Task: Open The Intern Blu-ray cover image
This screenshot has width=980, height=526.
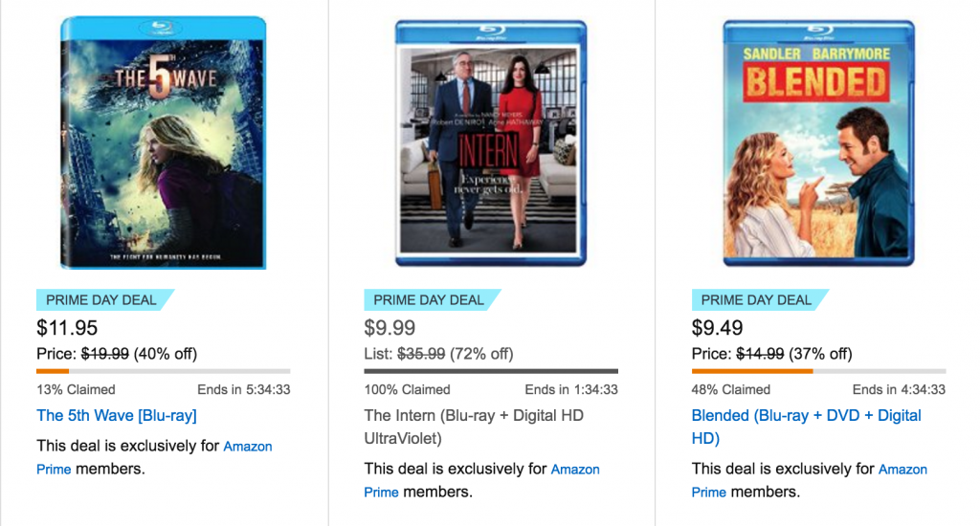Action: point(491,143)
